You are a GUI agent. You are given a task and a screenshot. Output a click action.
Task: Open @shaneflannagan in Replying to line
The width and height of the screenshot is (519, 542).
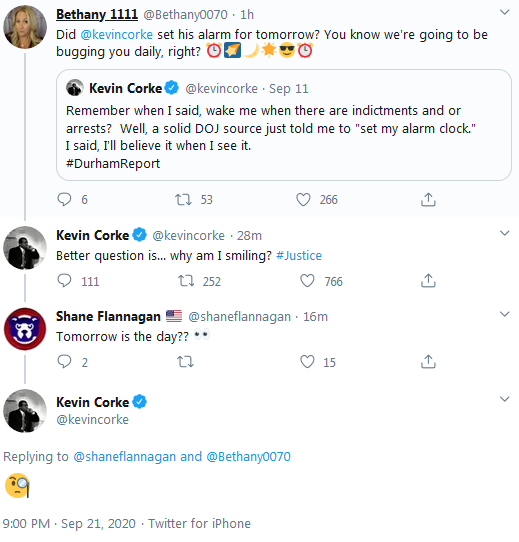(x=124, y=457)
